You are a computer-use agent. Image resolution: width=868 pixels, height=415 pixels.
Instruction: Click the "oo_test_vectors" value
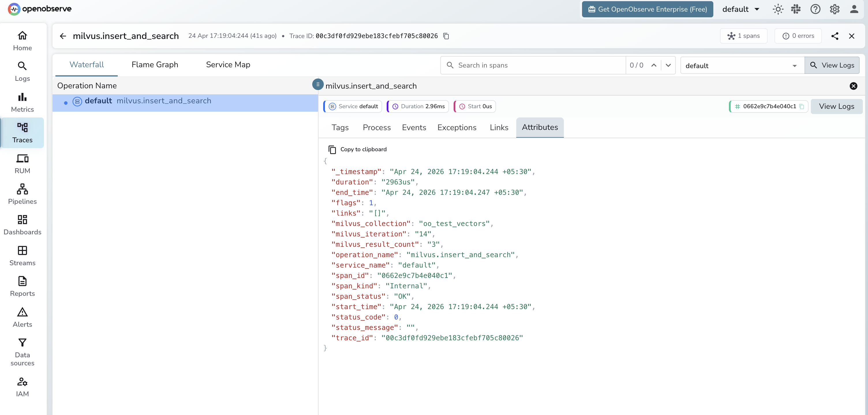454,224
